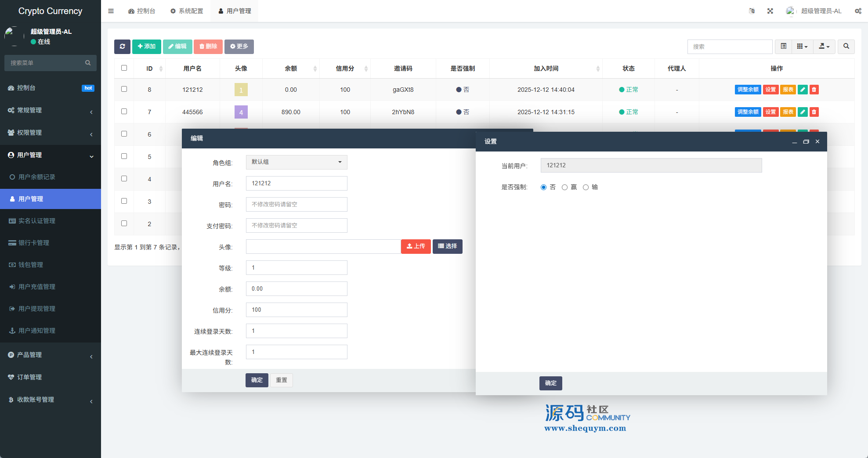The image size is (868, 458).
Task: Open 用户余额记录 in sidebar
Action: point(37,177)
